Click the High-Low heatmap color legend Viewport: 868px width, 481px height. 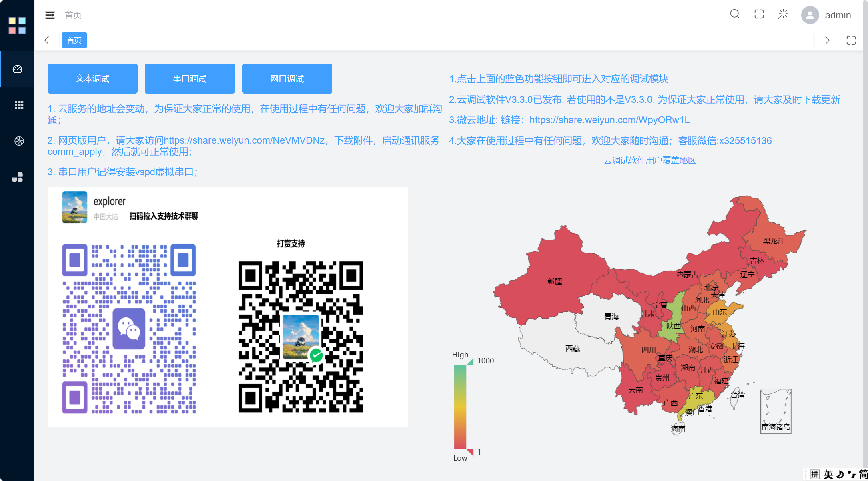click(x=460, y=406)
